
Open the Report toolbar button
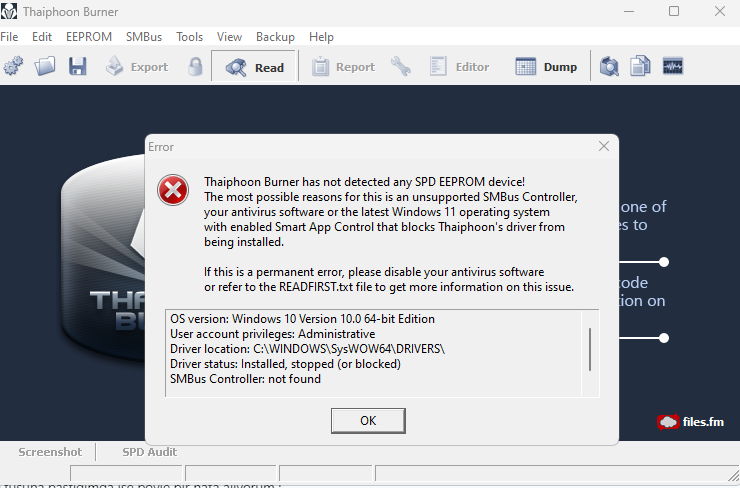click(x=343, y=67)
